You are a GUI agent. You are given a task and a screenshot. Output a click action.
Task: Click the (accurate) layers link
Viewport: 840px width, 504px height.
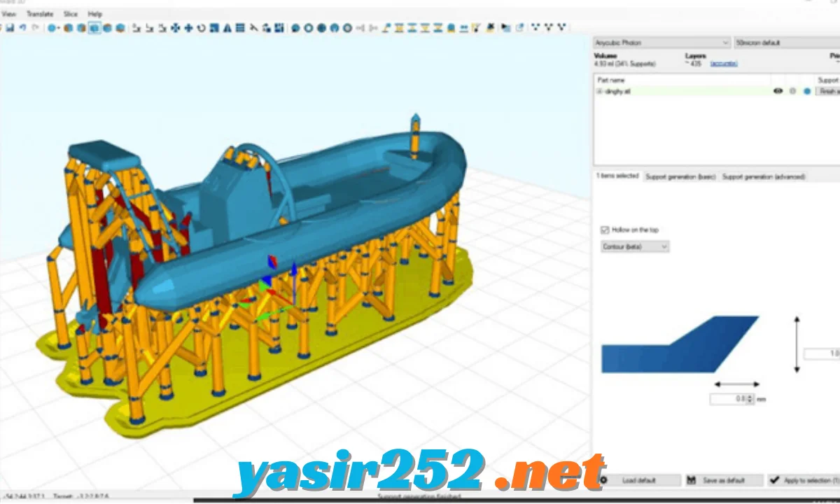724,64
